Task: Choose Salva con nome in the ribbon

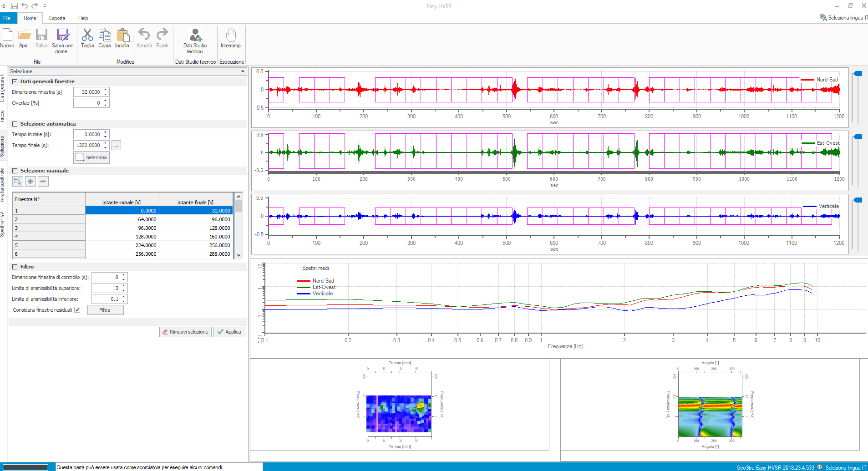Action: (x=62, y=41)
